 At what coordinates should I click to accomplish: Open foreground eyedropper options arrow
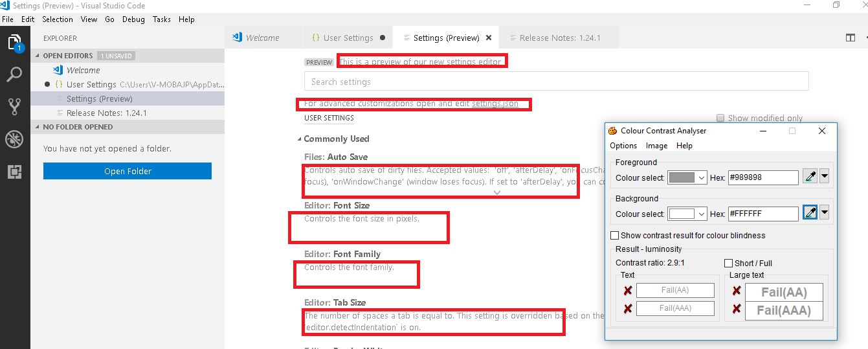(824, 177)
